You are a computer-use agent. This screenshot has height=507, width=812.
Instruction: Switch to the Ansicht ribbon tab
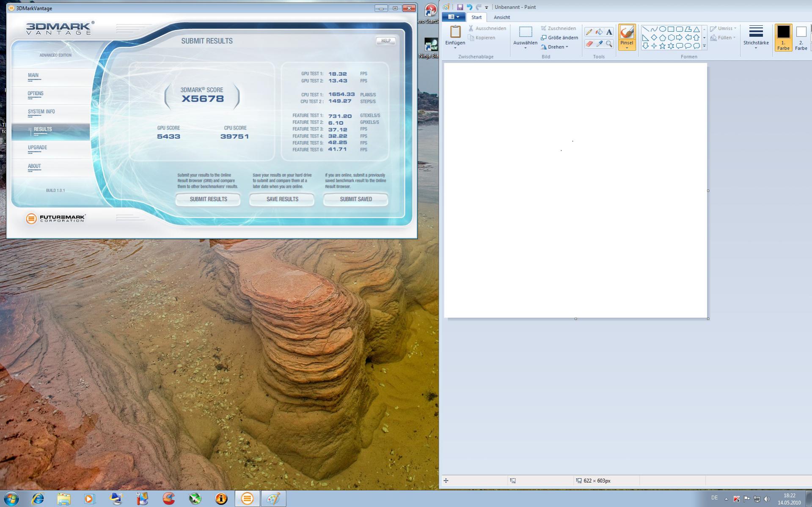tap(501, 17)
